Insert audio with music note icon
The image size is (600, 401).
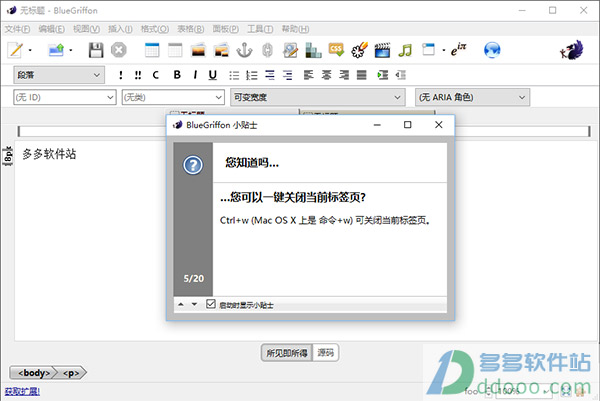(405, 50)
